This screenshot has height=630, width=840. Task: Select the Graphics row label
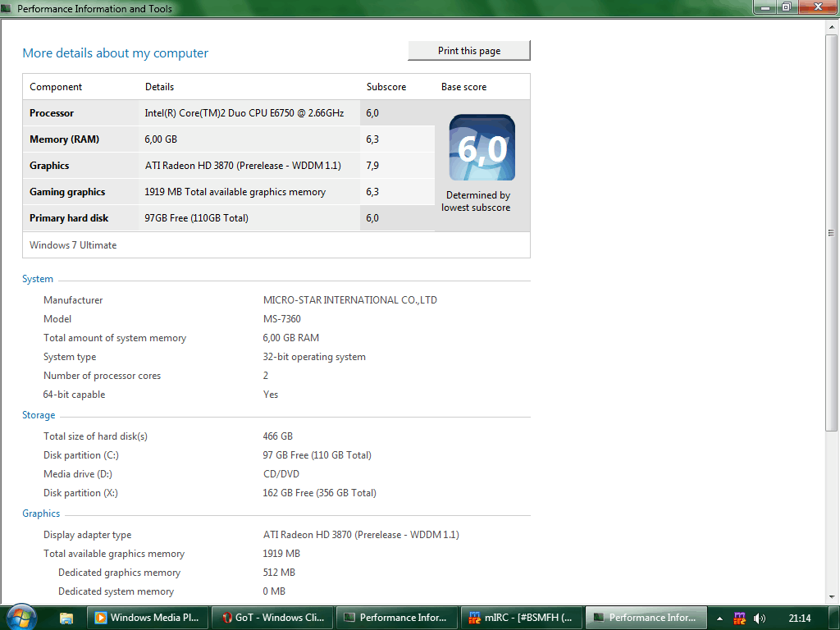pyautogui.click(x=49, y=166)
